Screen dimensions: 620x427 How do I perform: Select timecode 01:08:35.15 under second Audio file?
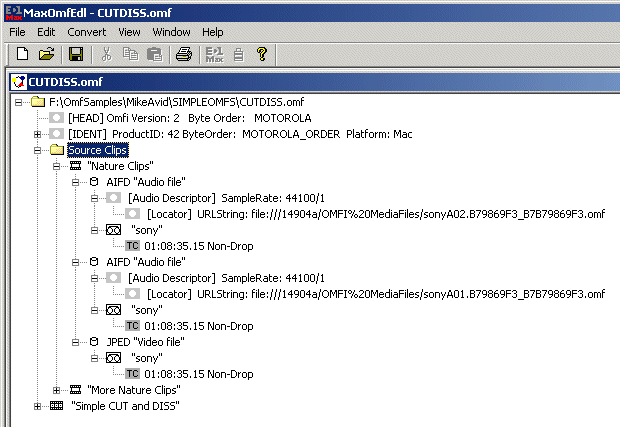(x=198, y=326)
